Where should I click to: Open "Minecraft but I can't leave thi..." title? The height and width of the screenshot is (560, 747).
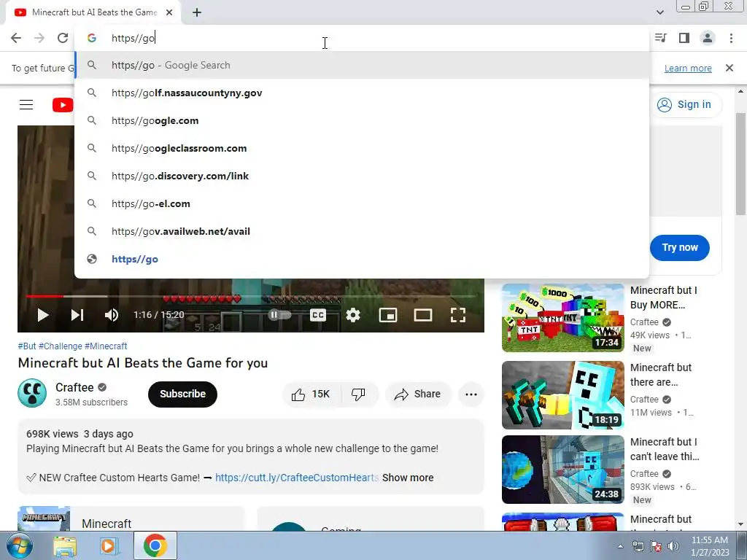[665, 449]
